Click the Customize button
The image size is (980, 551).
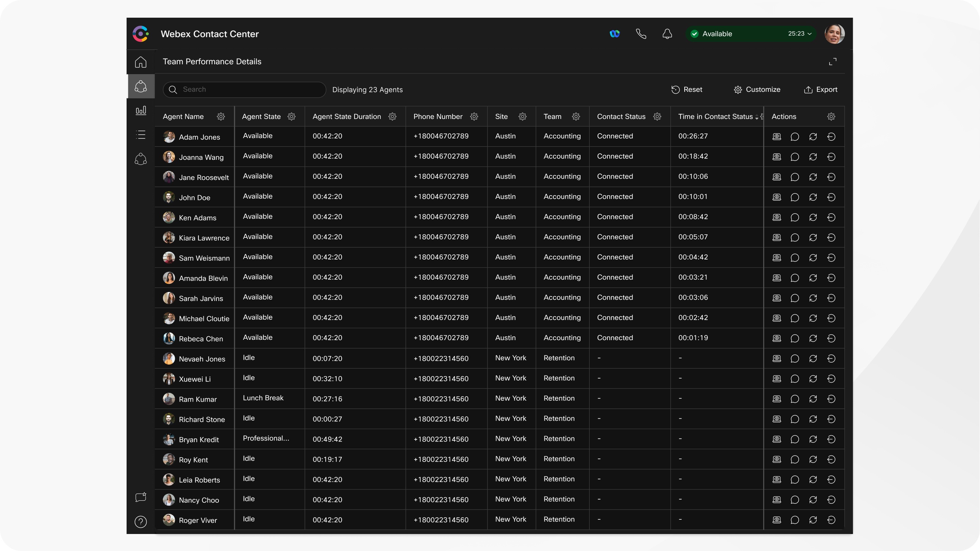(x=757, y=90)
